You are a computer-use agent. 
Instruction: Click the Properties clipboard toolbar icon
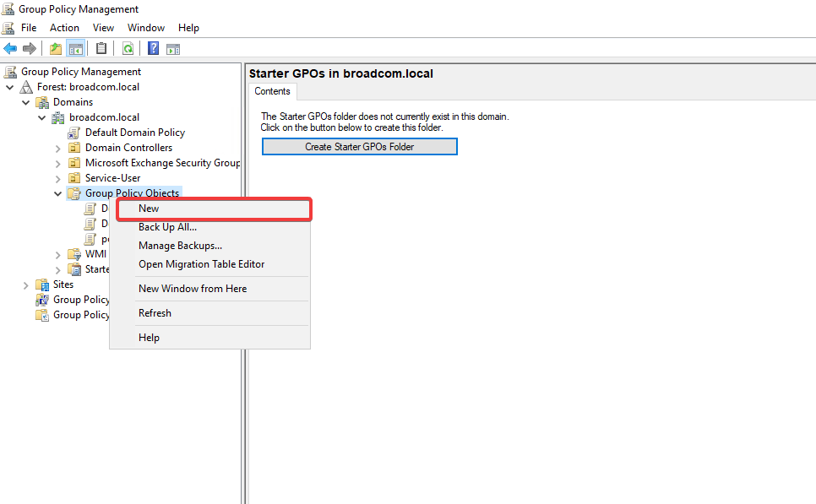pyautogui.click(x=101, y=48)
